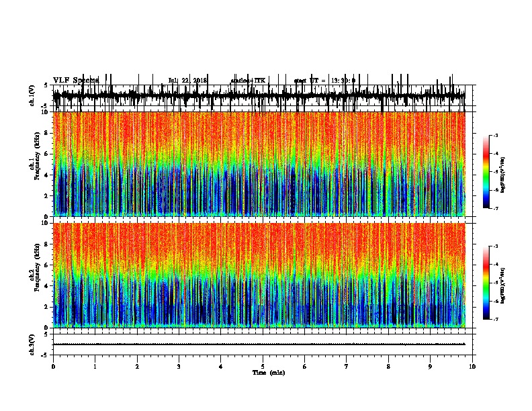Click the 8 kHz tick on ch.1 spectrogram
This screenshot has width=532, height=411.
click(46, 133)
